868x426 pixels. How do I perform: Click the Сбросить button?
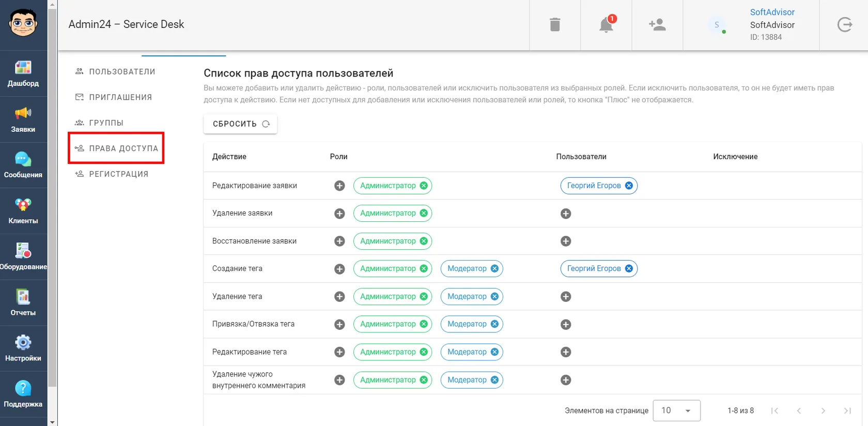click(240, 124)
